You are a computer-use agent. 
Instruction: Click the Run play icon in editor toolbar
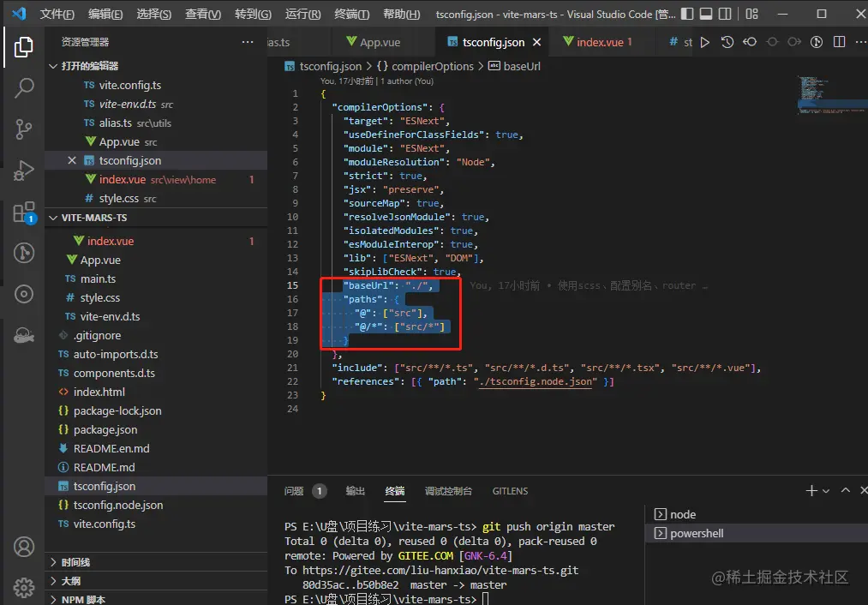(705, 42)
